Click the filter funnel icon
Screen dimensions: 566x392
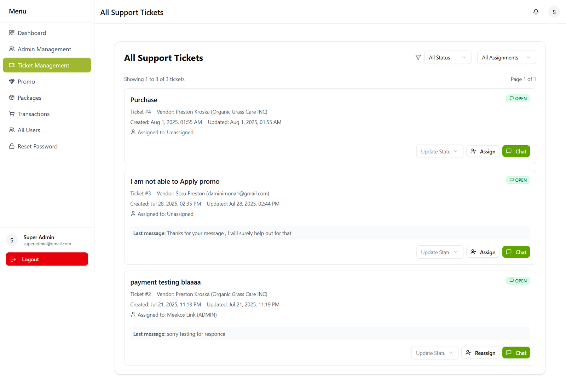(418, 58)
